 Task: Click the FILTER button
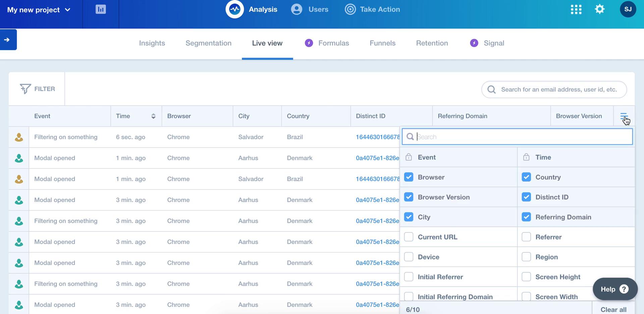coord(37,89)
